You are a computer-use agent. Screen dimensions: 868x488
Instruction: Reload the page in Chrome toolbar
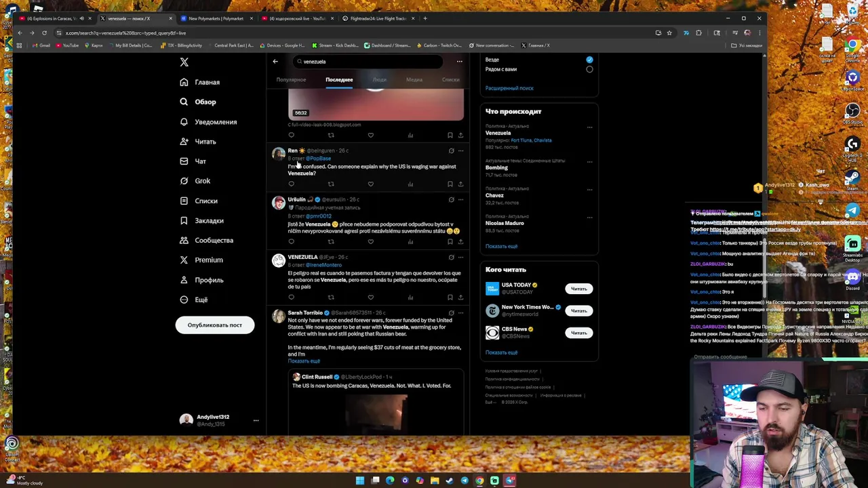point(44,33)
